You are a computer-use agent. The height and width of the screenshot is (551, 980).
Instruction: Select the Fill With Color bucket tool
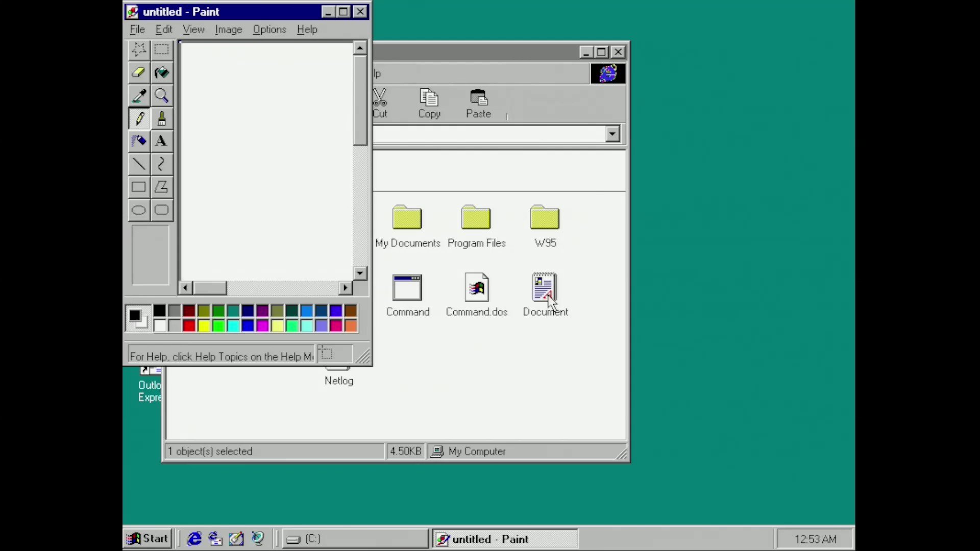tap(162, 72)
